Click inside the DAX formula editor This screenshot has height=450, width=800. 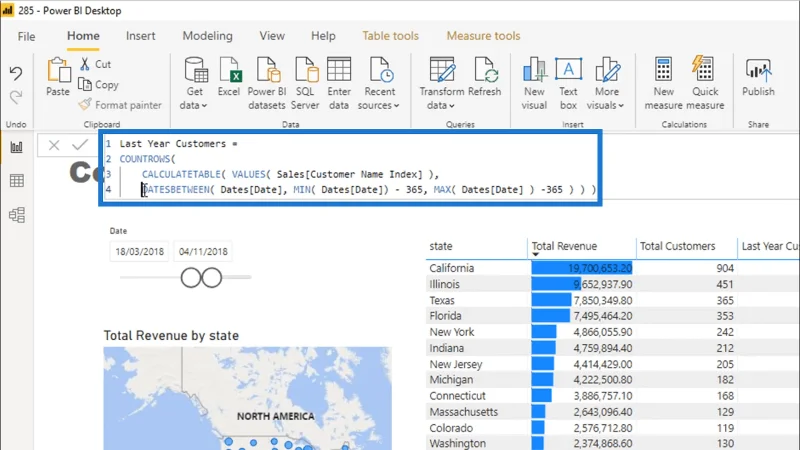(350, 167)
